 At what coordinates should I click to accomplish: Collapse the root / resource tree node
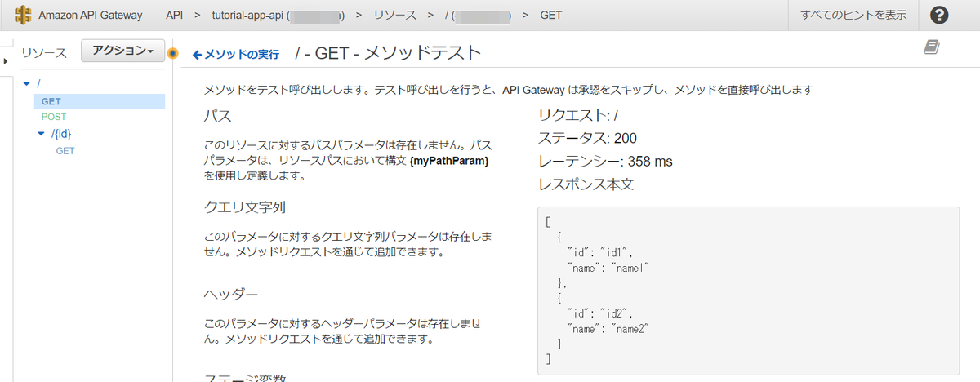[27, 84]
